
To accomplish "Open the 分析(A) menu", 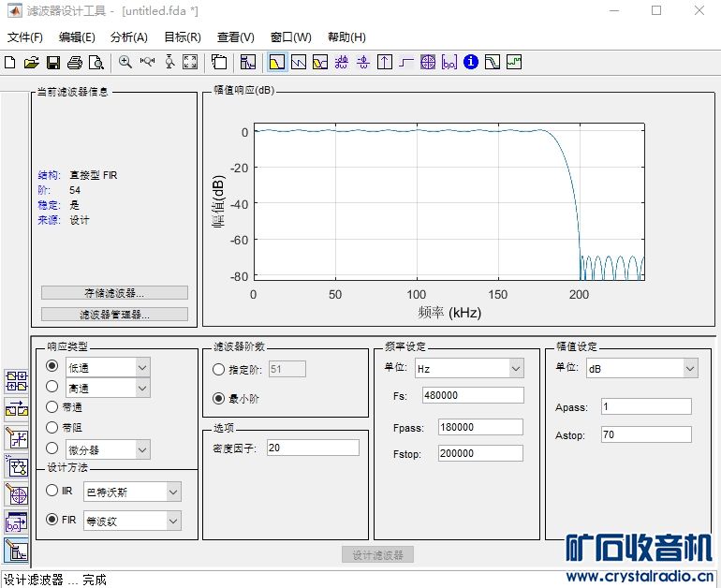I will [129, 37].
